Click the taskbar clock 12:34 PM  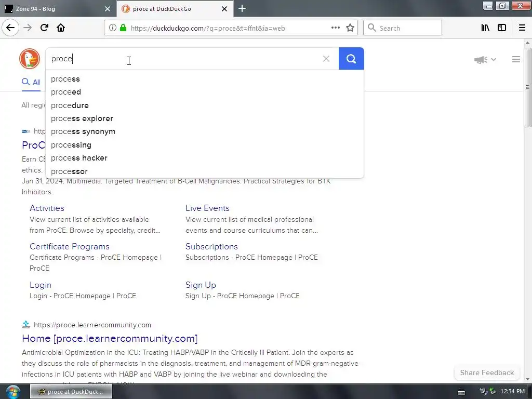(x=512, y=392)
